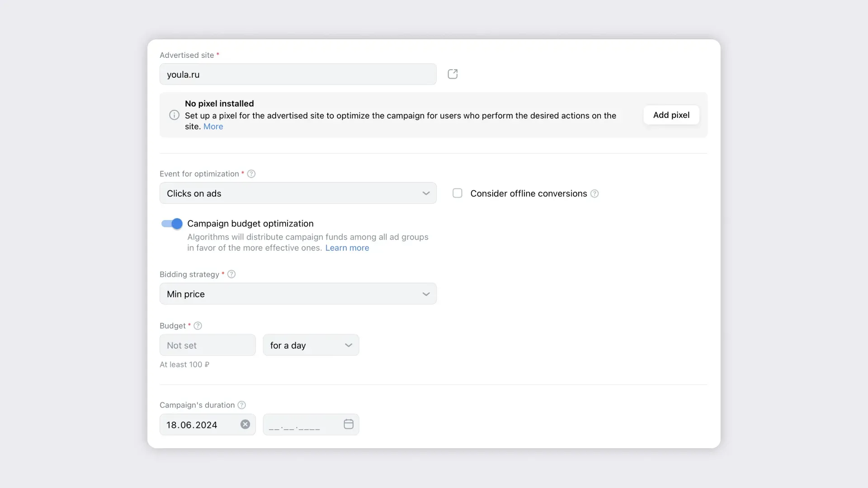
Task: Expand Event for optimization dropdown
Action: (x=297, y=193)
